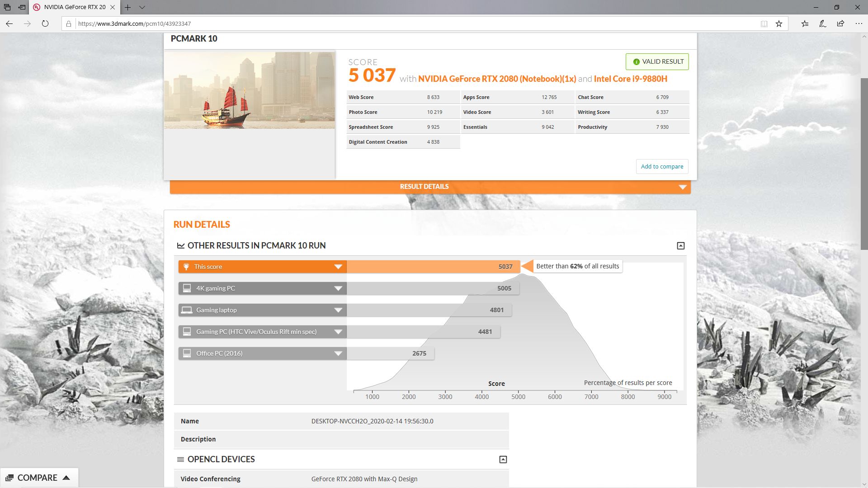Click the green info icon on Valid Result

click(x=636, y=62)
